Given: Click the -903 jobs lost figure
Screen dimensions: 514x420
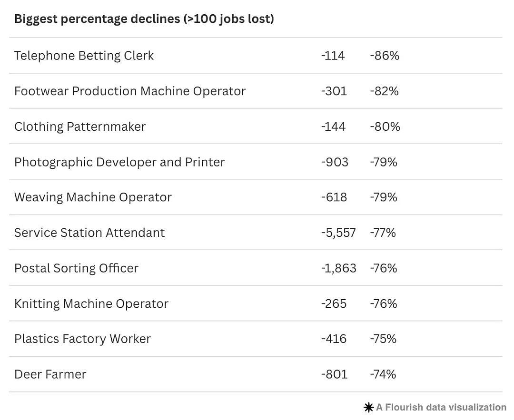Looking at the screenshot, I should pos(335,162).
